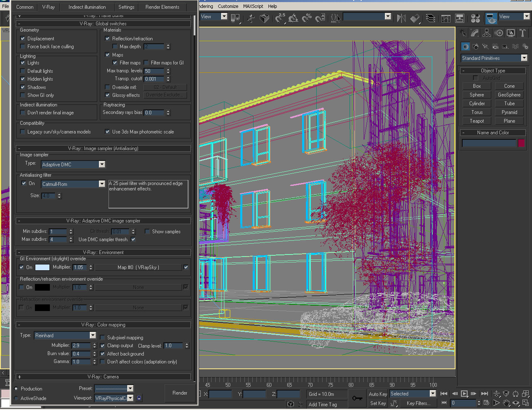This screenshot has width=532, height=410.
Task: Select the Space Warps creation category
Action: point(515,47)
